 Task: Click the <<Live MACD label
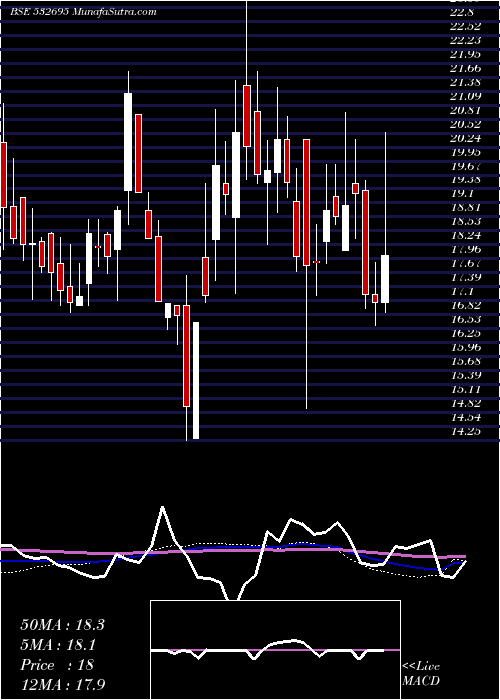coord(421,674)
